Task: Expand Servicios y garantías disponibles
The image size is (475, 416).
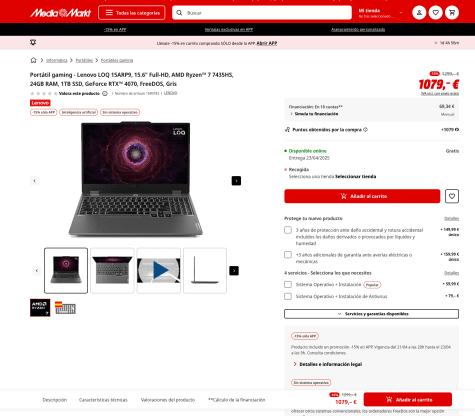Action: [371, 314]
